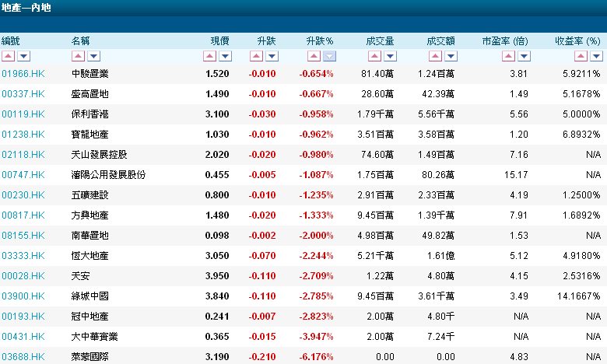The image size is (607, 364).
Task: Sort 升跌 column ascending arrow
Action: click(x=256, y=56)
